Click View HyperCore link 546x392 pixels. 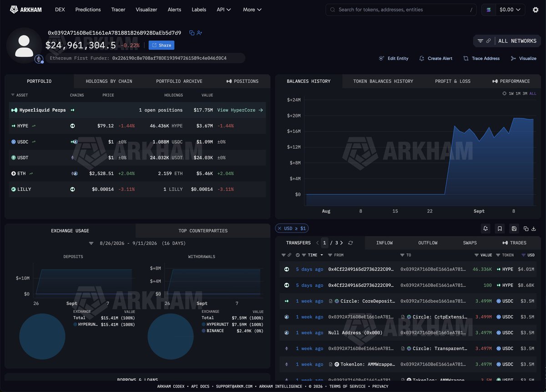[x=240, y=110]
